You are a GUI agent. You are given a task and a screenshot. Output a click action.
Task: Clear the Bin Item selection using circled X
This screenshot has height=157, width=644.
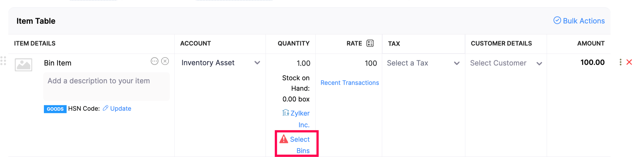[x=165, y=61]
